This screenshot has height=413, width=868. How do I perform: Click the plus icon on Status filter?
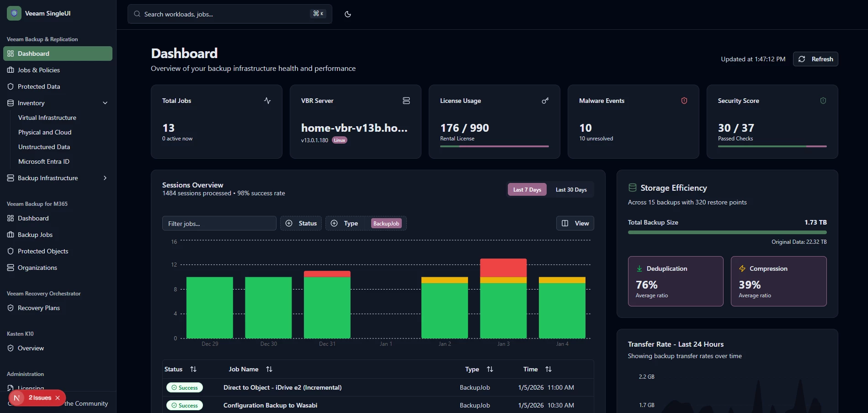(x=289, y=223)
